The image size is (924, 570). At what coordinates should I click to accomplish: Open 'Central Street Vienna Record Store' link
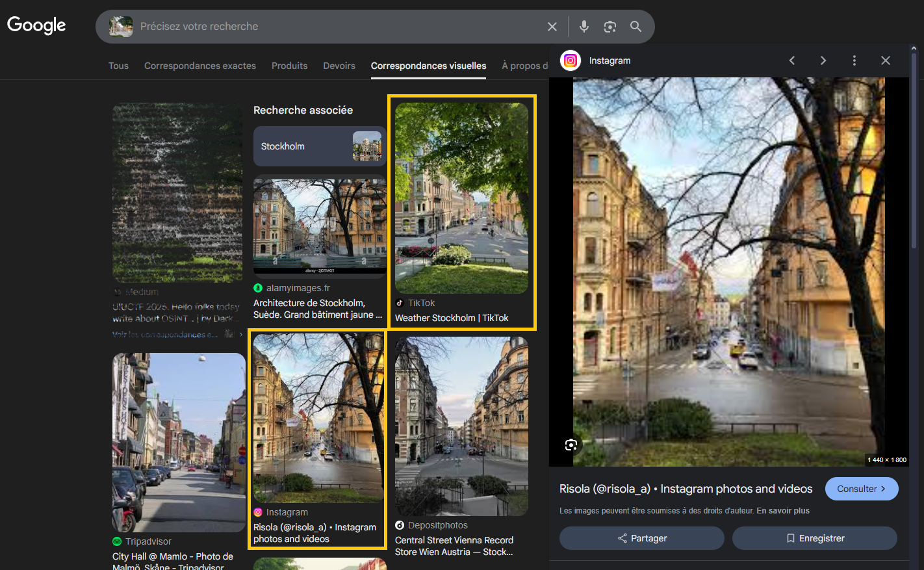click(454, 546)
